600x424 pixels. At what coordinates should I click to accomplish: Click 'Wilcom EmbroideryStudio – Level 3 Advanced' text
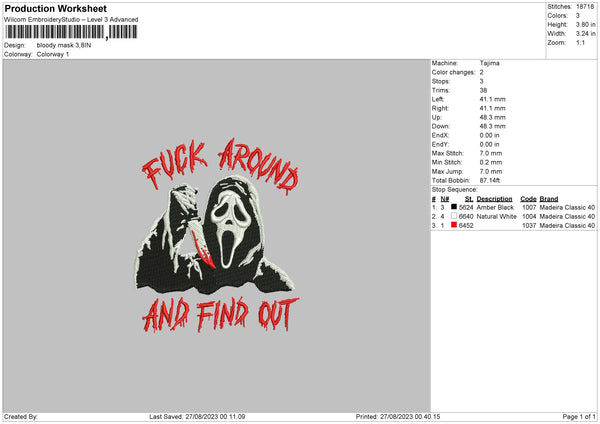(x=71, y=20)
